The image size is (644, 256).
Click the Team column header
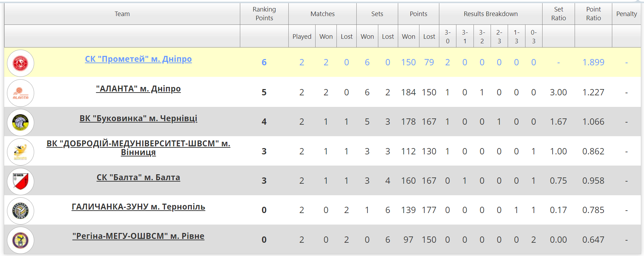[122, 14]
